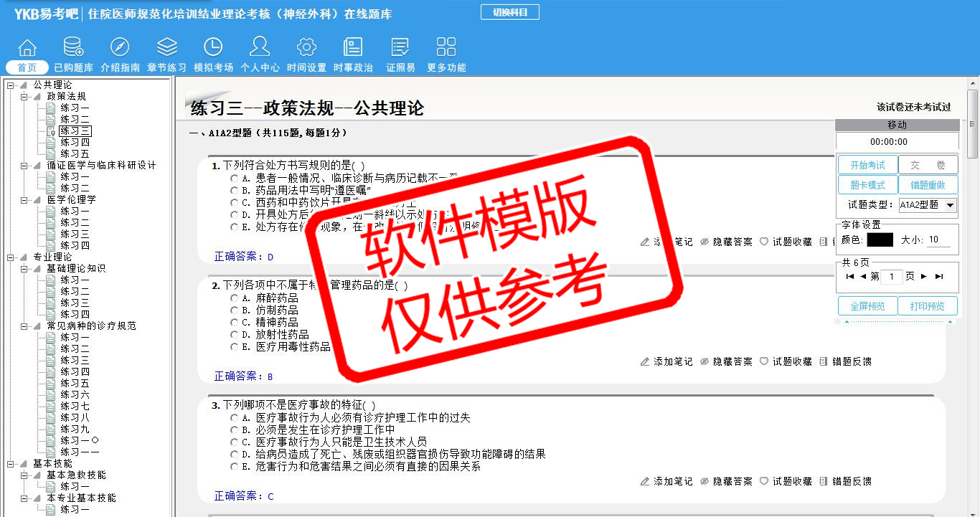Viewport: 980px width, 517px height.
Task: Go to 个人中心 user icon
Action: click(x=260, y=48)
